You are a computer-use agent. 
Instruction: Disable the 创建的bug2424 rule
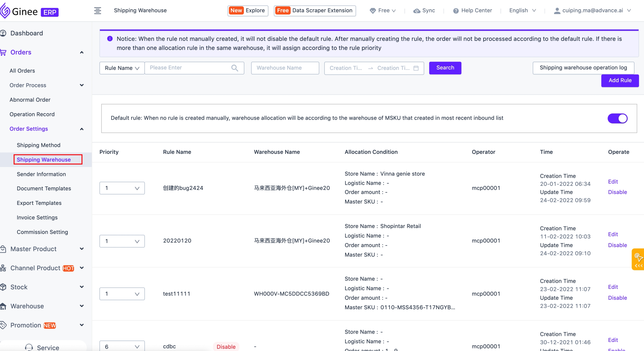coord(617,192)
